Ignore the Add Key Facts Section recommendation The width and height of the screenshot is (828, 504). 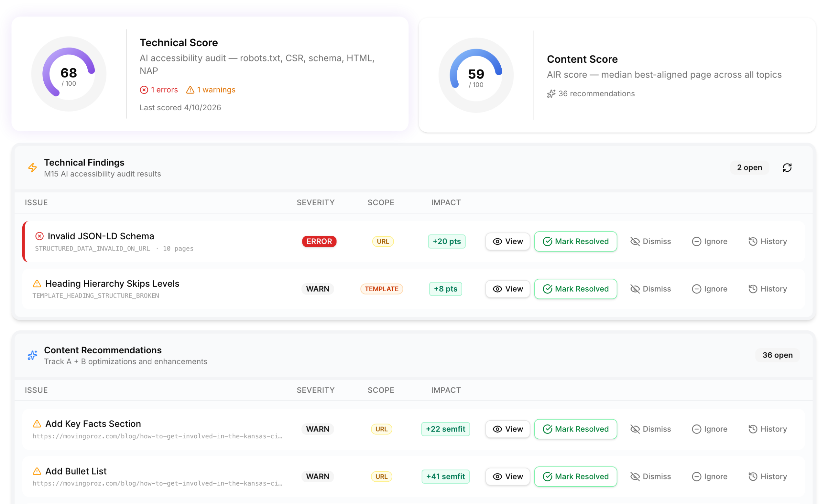click(x=710, y=429)
